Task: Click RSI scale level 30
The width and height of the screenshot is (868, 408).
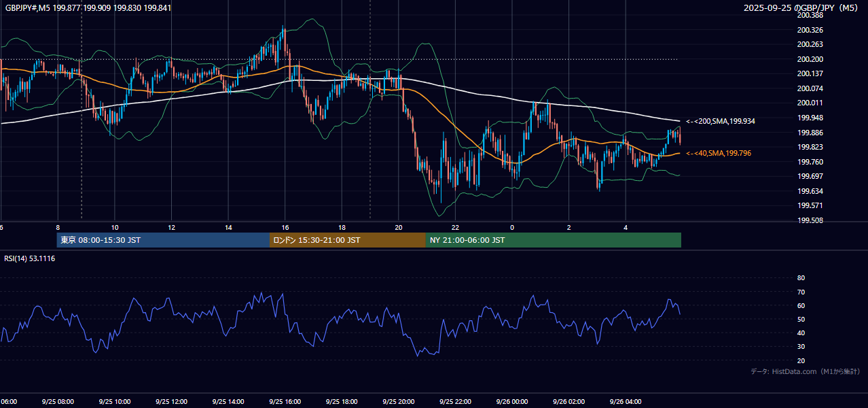Action: click(801, 347)
